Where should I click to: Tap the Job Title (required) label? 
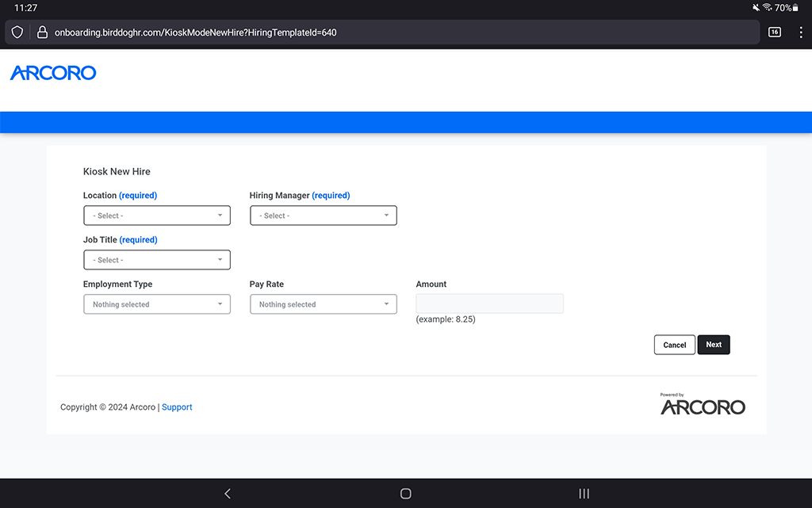pyautogui.click(x=121, y=239)
